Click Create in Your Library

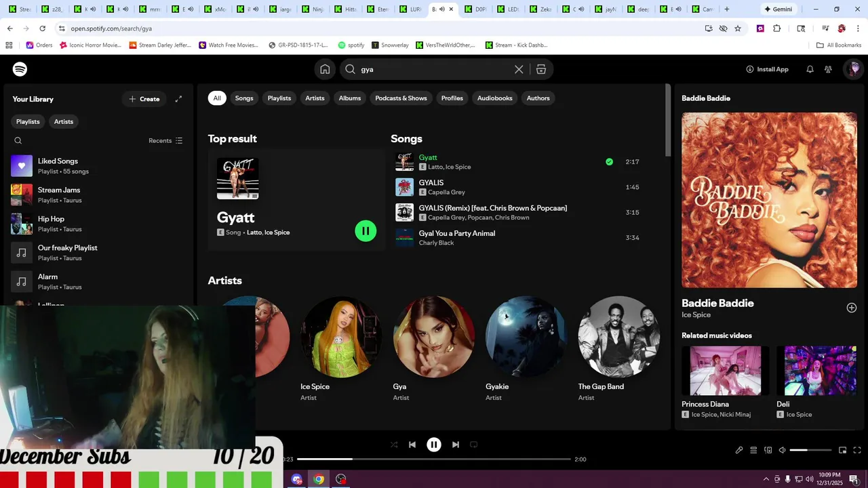pos(144,99)
